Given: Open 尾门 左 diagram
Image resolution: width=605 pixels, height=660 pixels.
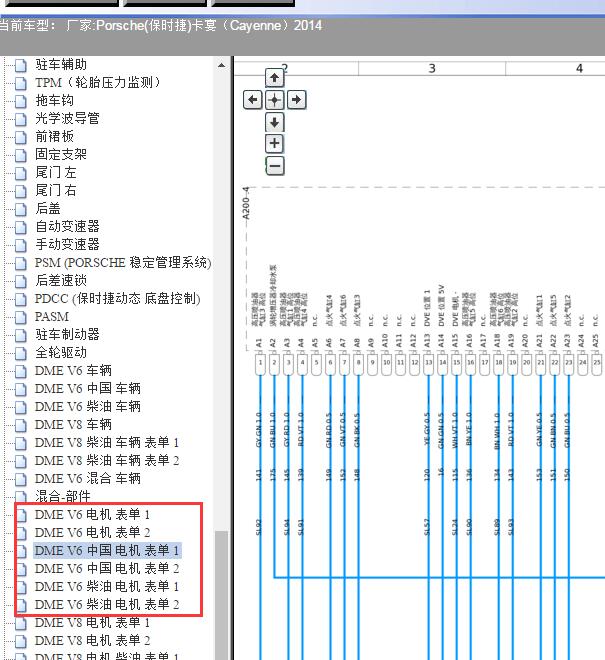Looking at the screenshot, I should [56, 173].
